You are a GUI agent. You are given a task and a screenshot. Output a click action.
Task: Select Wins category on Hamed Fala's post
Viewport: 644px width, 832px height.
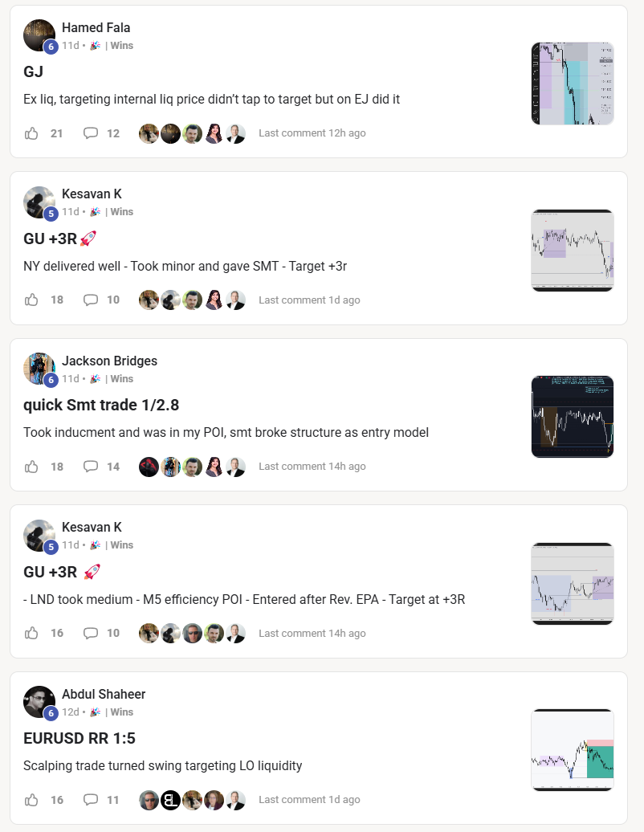click(x=121, y=46)
